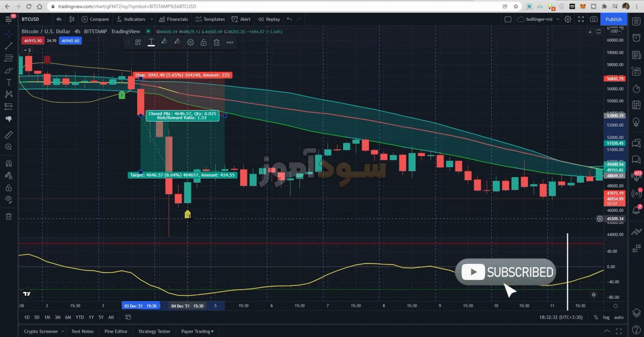Remove all drawings with sidebar trash icon
The width and height of the screenshot is (644, 337).
(8, 216)
